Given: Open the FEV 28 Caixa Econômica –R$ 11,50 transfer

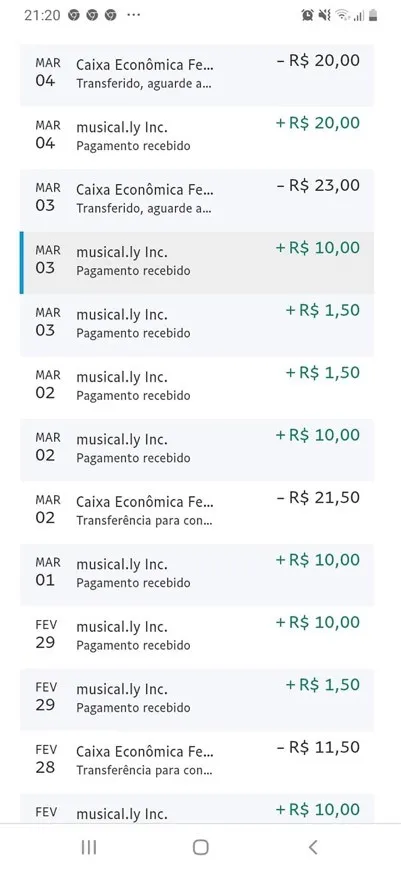Looking at the screenshot, I should click(197, 762).
